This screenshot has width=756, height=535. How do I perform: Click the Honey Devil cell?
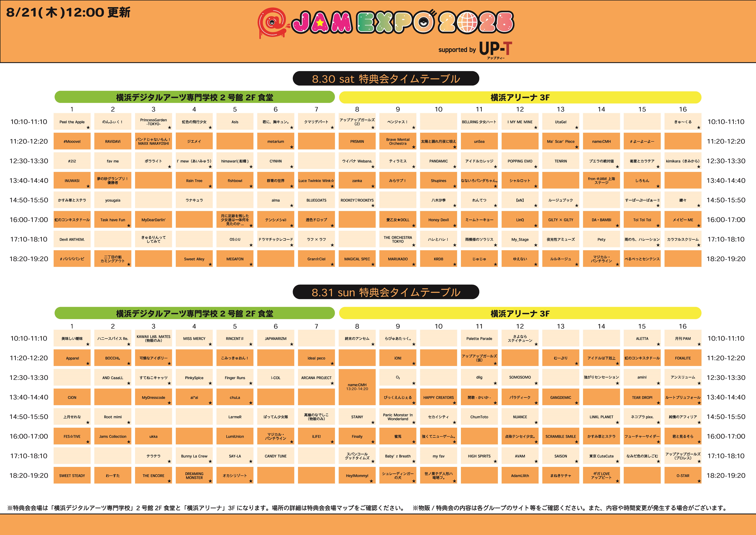coord(438,220)
